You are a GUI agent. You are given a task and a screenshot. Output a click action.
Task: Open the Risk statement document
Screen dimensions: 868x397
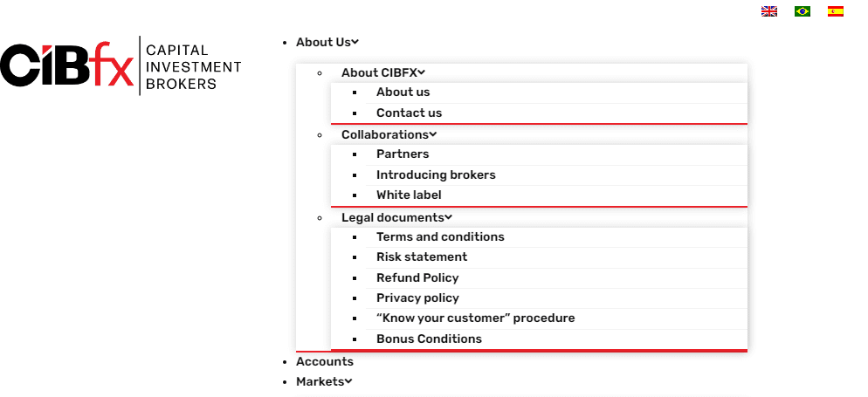click(422, 257)
